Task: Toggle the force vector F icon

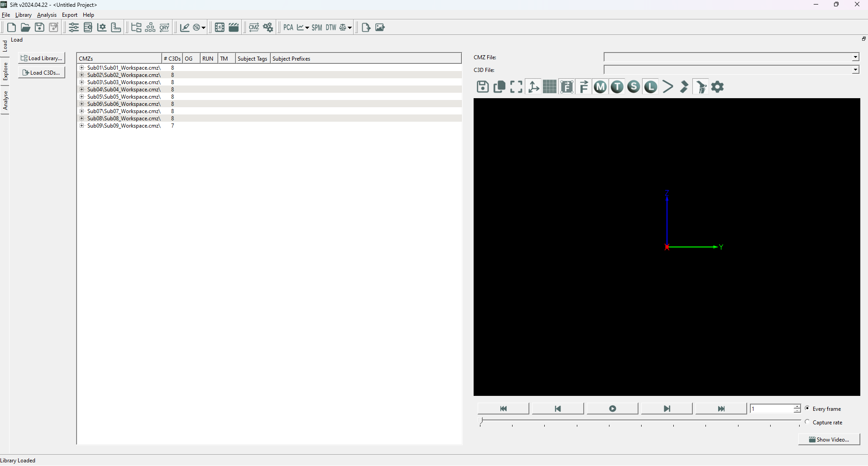Action: (x=584, y=87)
